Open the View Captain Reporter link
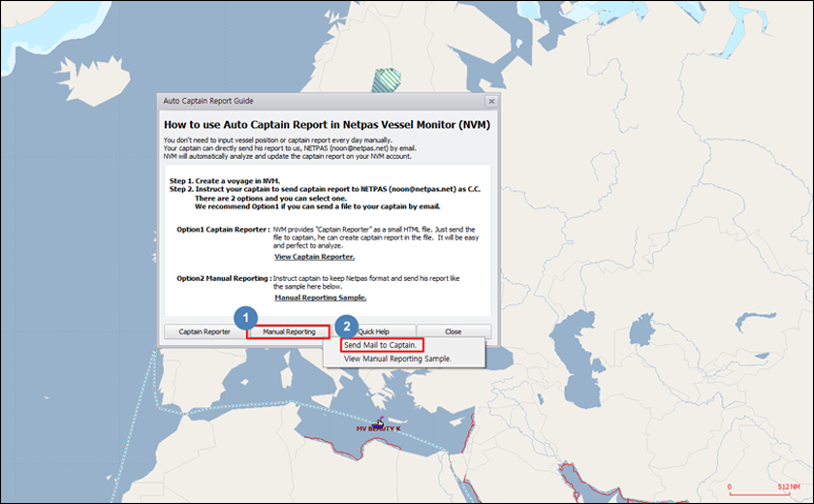 coord(315,257)
